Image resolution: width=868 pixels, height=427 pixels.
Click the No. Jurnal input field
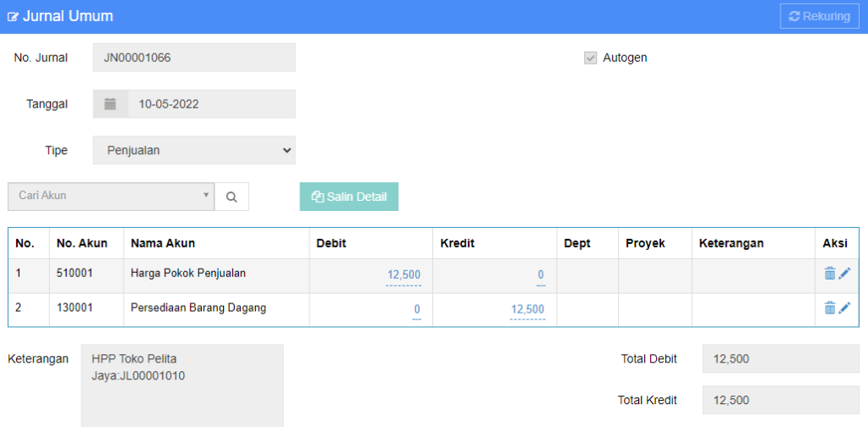click(194, 58)
